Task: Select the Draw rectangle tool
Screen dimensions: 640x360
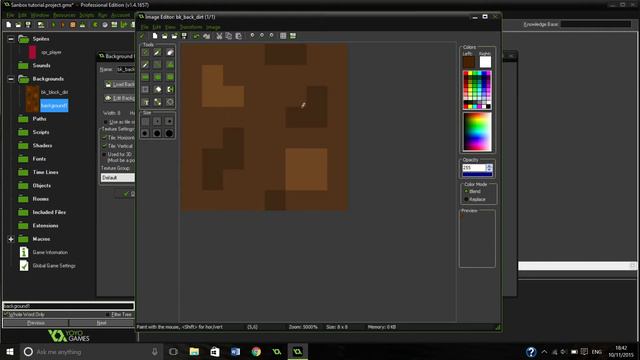Action: (x=145, y=77)
